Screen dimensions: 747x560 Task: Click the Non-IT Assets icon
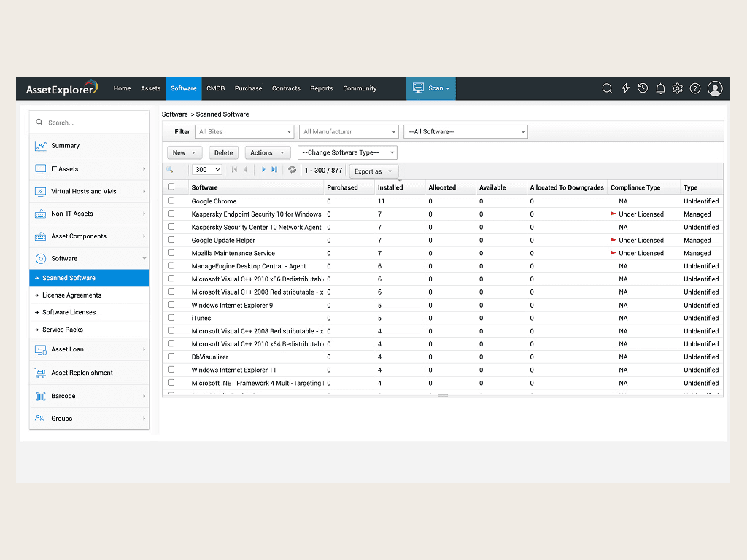click(x=41, y=214)
